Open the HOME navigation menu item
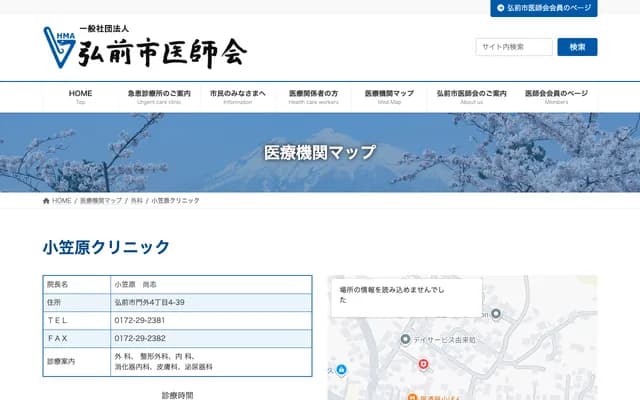The image size is (640, 400). coord(81,97)
